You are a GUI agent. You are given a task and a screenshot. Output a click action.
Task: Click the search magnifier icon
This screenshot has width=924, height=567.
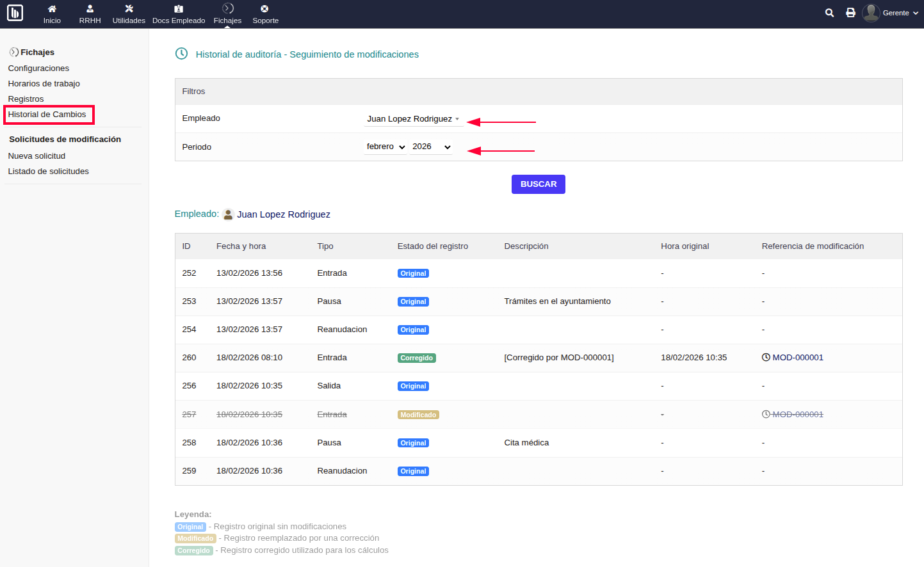829,13
